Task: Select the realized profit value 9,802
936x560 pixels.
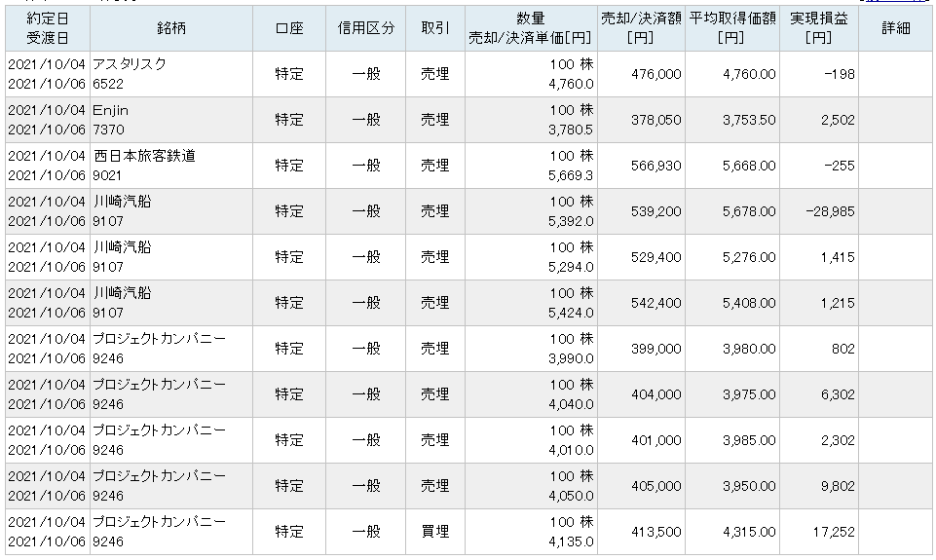Action: (838, 486)
